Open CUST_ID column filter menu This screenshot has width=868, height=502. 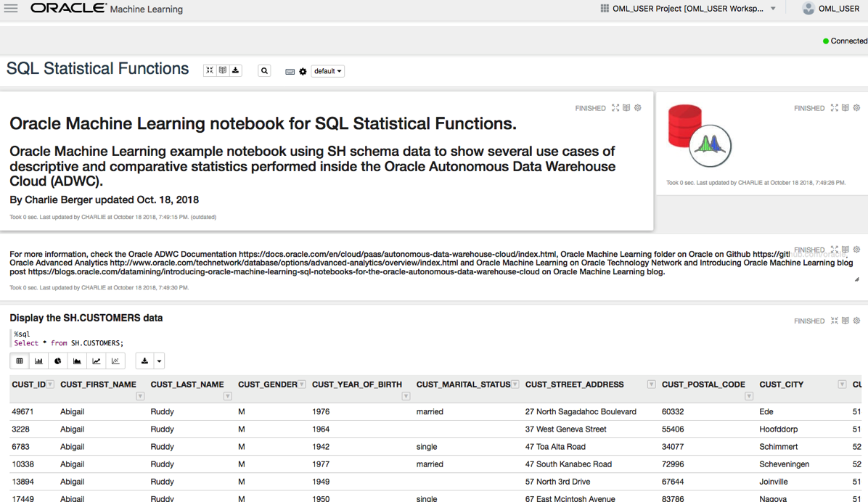pyautogui.click(x=50, y=384)
